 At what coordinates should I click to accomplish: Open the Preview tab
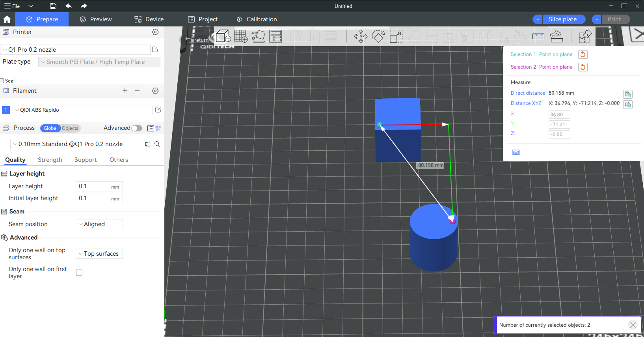pos(96,19)
